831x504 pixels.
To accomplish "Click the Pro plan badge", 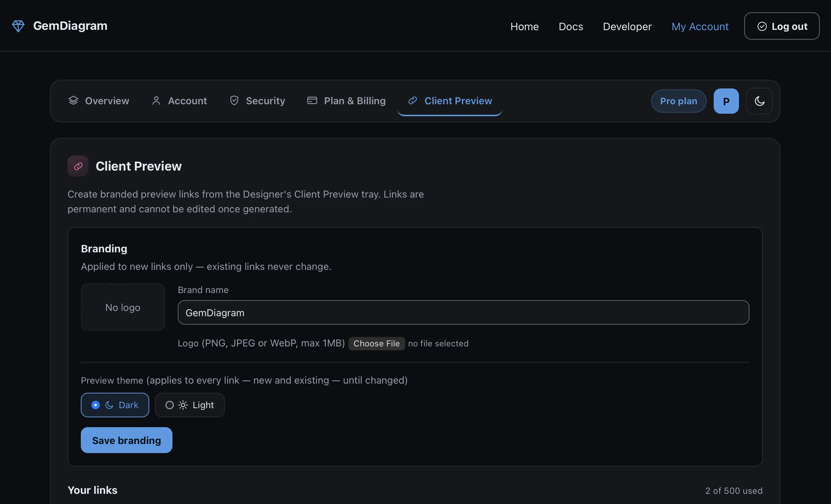I will (x=679, y=101).
